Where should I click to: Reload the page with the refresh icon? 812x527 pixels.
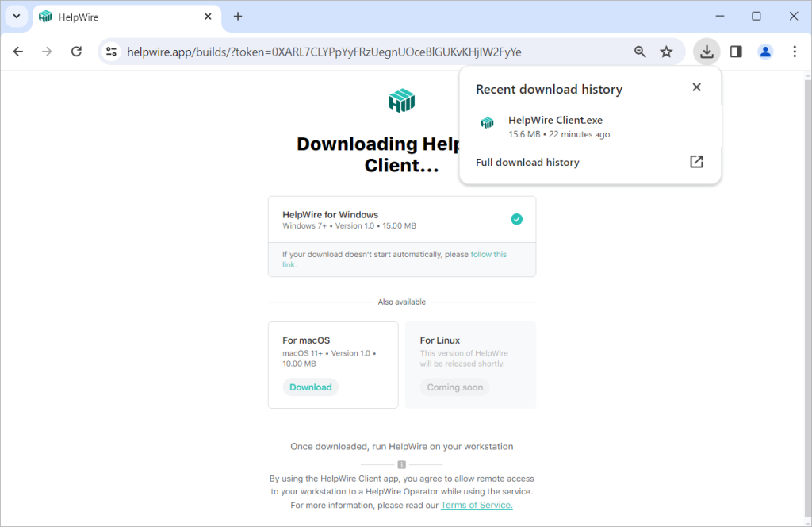[x=76, y=51]
